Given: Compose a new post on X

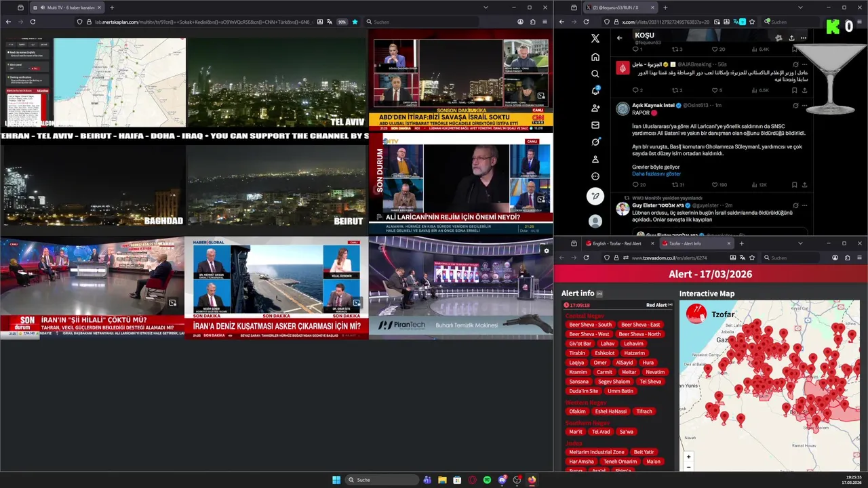Looking at the screenshot, I should coord(595,197).
